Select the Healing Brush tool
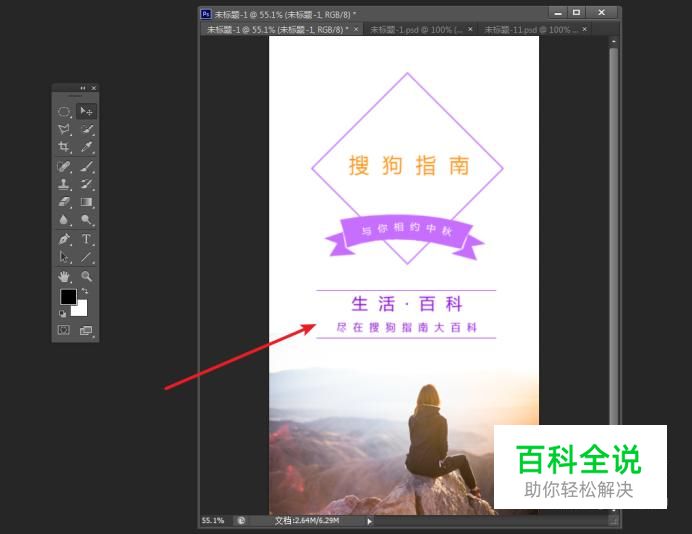The height and width of the screenshot is (534, 692). (x=64, y=166)
